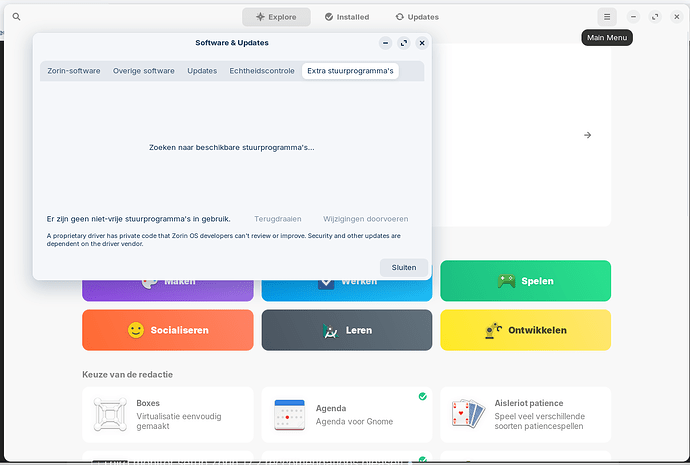
Task: Click the Main Menu tooltip
Action: [x=607, y=38]
